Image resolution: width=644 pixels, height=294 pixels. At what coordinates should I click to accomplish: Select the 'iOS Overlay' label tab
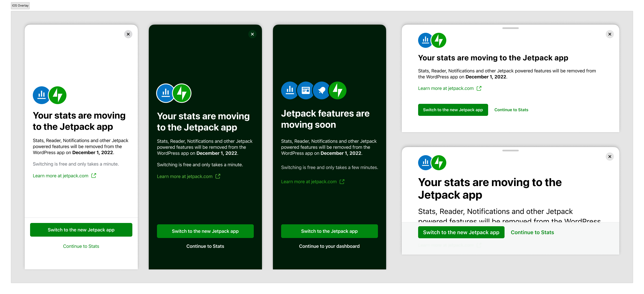(20, 5)
